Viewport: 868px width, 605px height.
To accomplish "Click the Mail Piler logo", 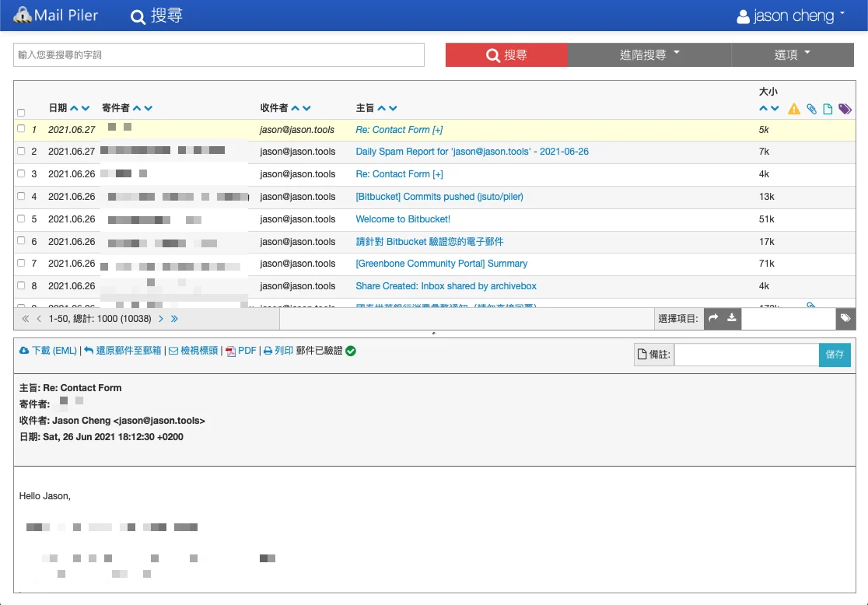I will point(55,15).
